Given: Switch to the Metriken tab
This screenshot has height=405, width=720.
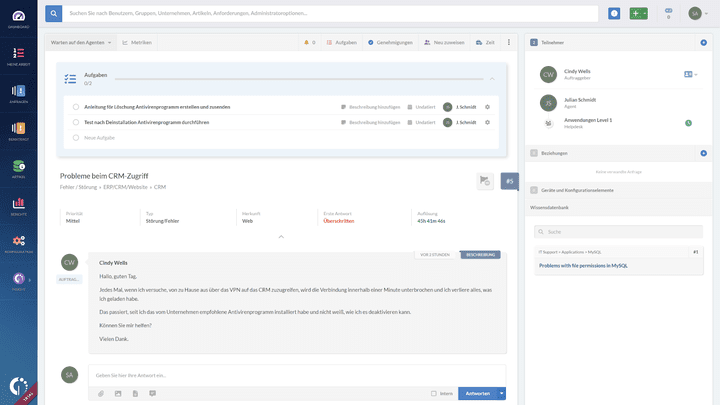Looking at the screenshot, I should (x=137, y=43).
